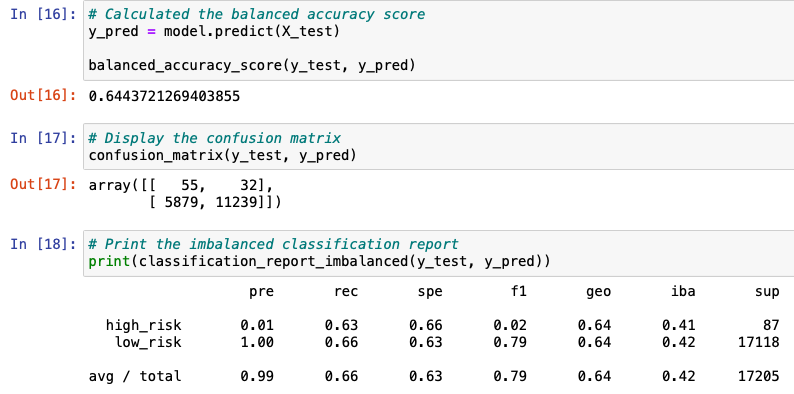Click the low_risk row label

[148, 342]
